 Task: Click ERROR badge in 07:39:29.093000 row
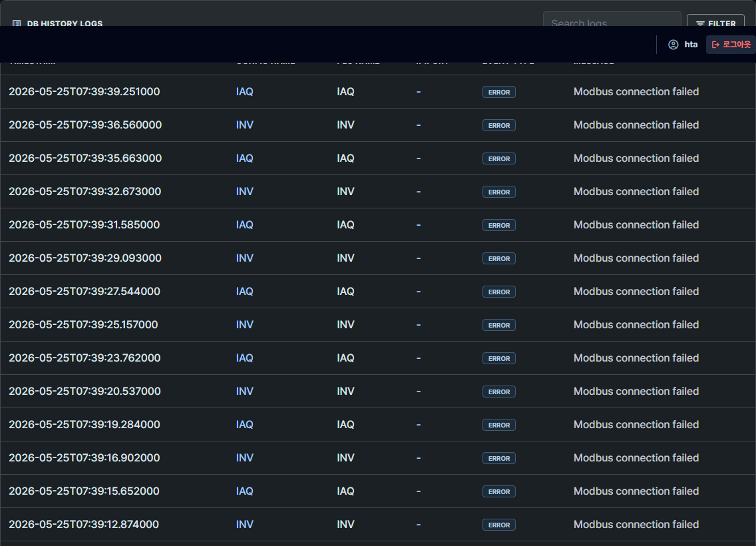click(499, 258)
